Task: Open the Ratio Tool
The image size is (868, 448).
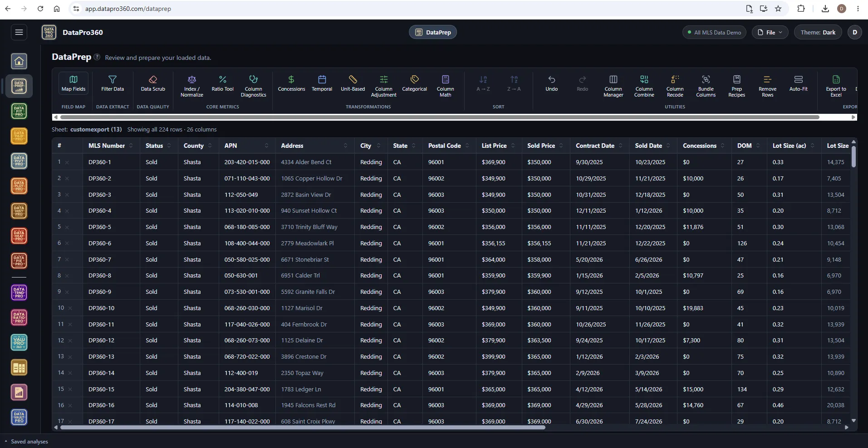Action: point(223,84)
